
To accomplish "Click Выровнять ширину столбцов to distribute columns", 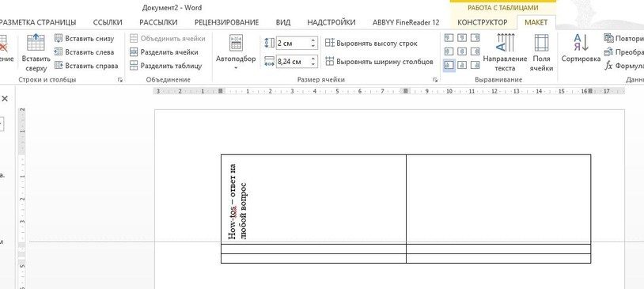I will click(379, 62).
